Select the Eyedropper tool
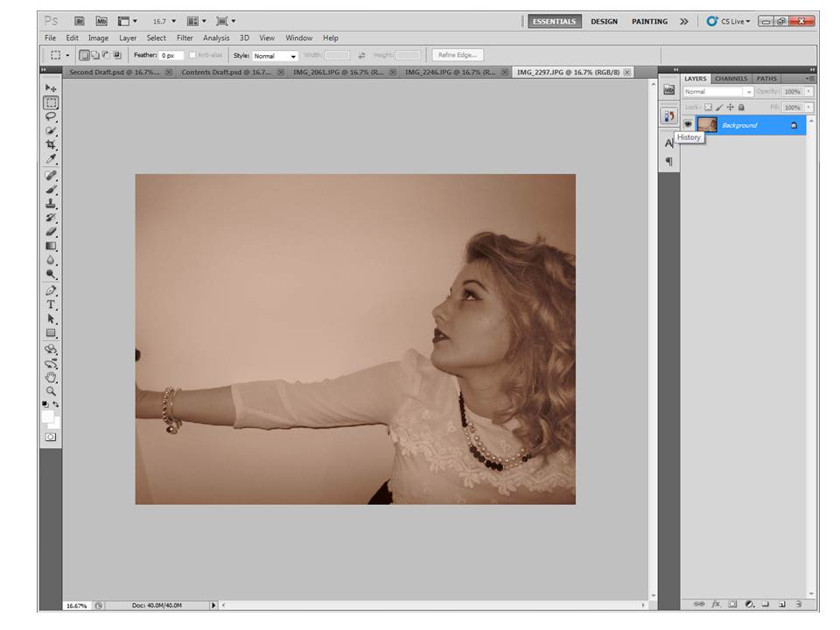 coord(51,158)
